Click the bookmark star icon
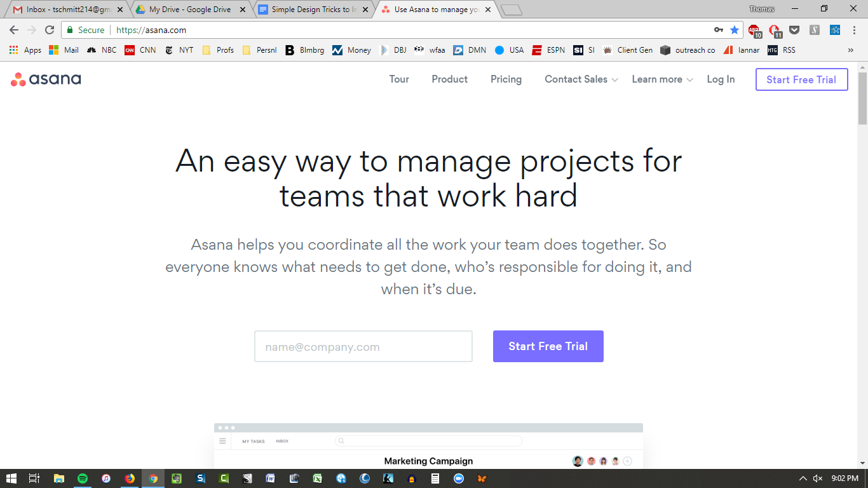The width and height of the screenshot is (868, 488). [x=735, y=30]
